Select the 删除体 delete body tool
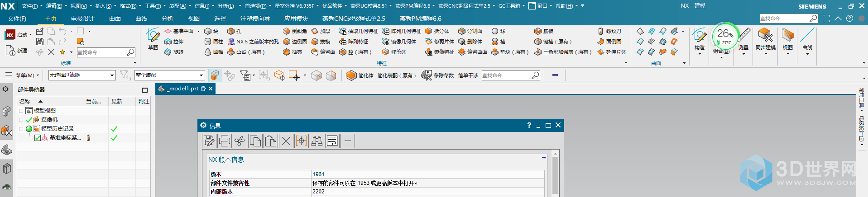 pyautogui.click(x=470, y=42)
